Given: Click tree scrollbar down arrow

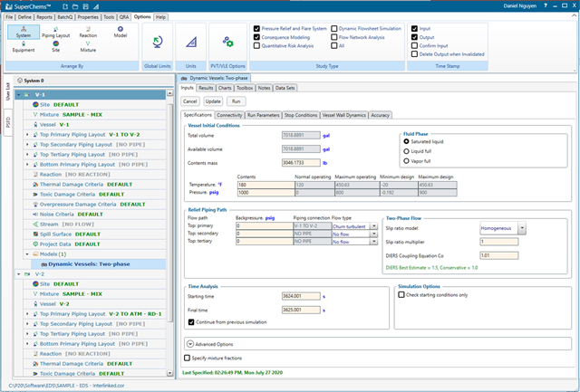Looking at the screenshot, I should click(x=169, y=373).
